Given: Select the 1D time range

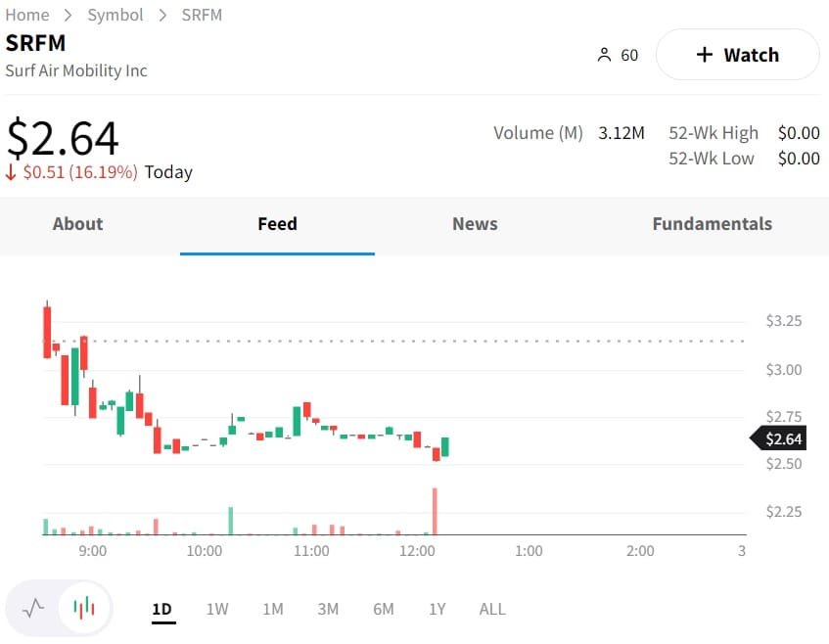Looking at the screenshot, I should click(161, 609).
